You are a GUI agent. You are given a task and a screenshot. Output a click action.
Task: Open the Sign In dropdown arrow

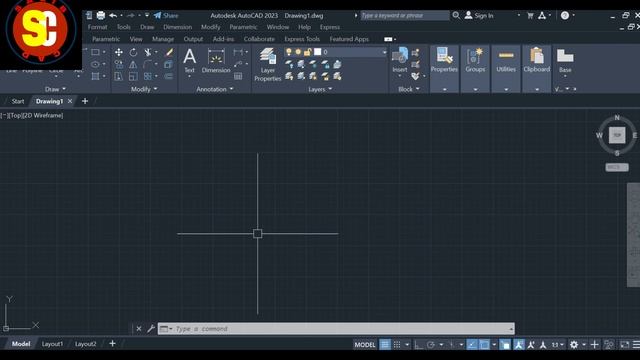click(519, 16)
